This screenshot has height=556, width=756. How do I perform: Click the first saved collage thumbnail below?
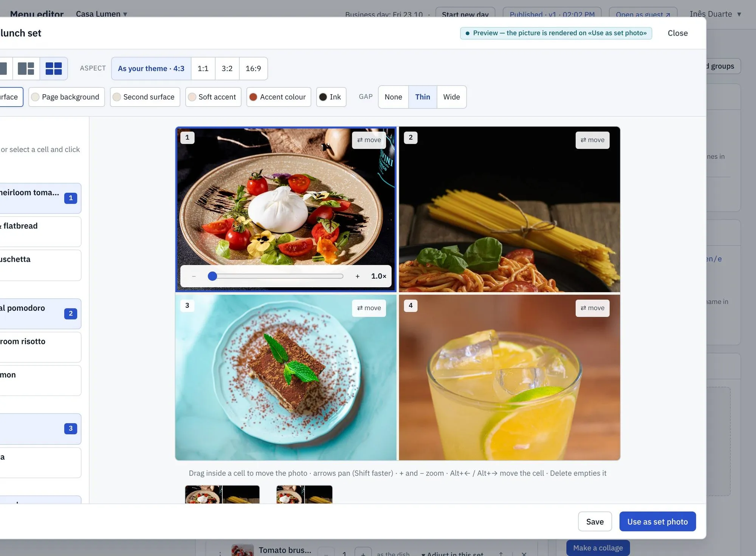point(222,494)
